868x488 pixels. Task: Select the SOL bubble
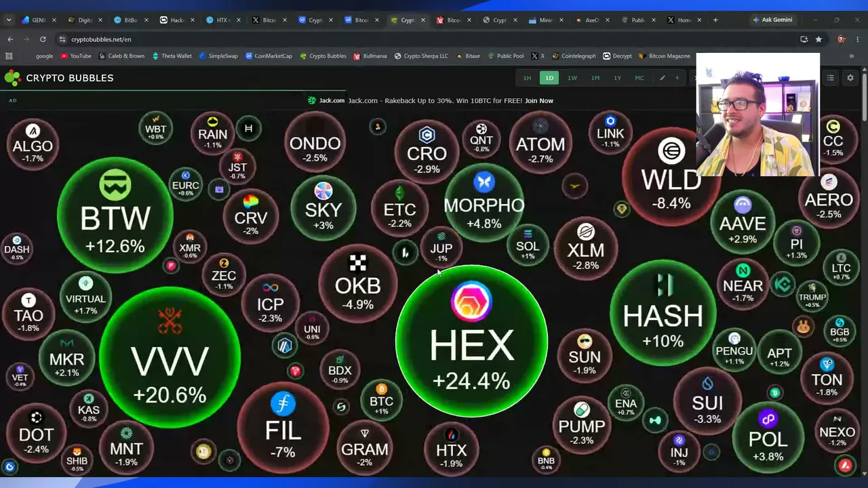[528, 244]
